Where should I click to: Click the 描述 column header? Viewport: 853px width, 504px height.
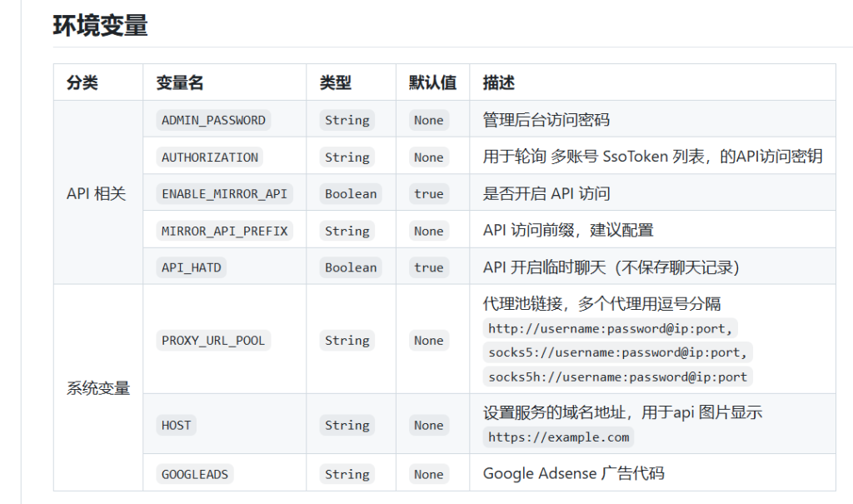coord(499,82)
